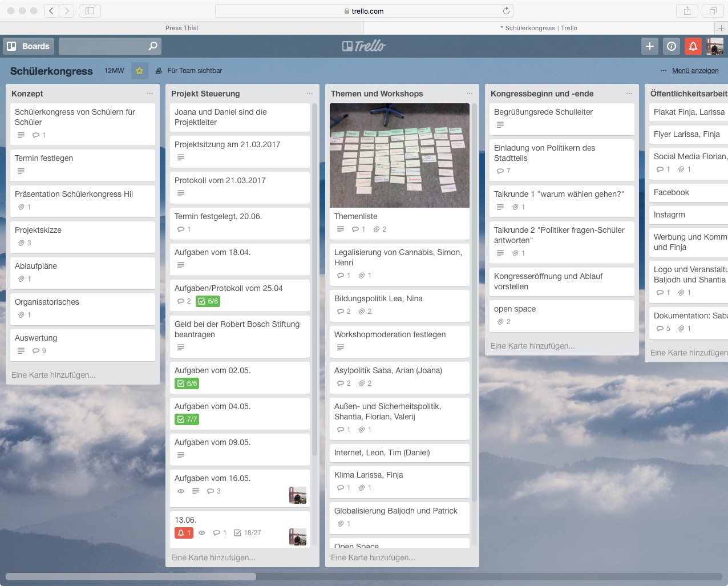This screenshot has width=728, height=586.
Task: Expand Projekt Steuerung list menu dots
Action: pos(309,94)
